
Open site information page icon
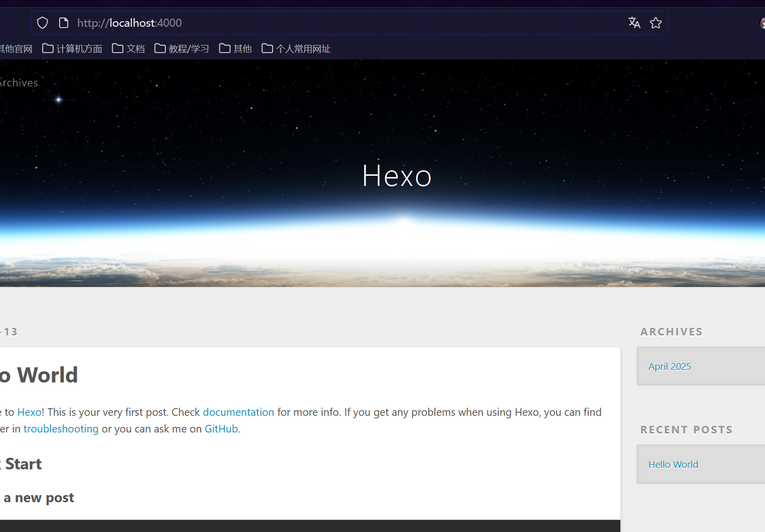[x=64, y=23]
